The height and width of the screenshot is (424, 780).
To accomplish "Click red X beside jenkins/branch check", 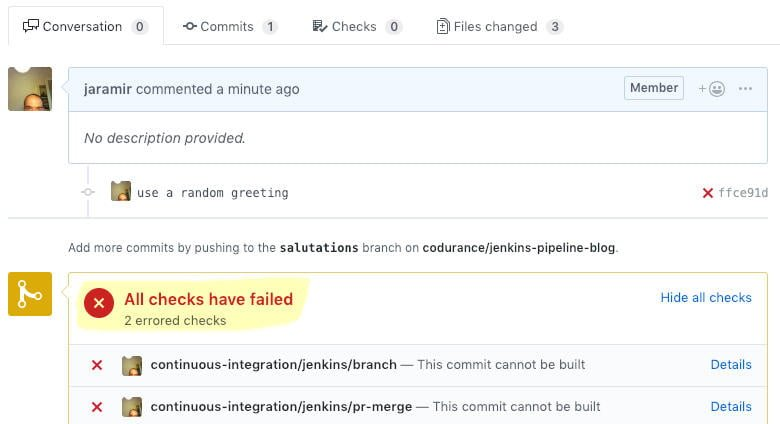I will click(97, 365).
